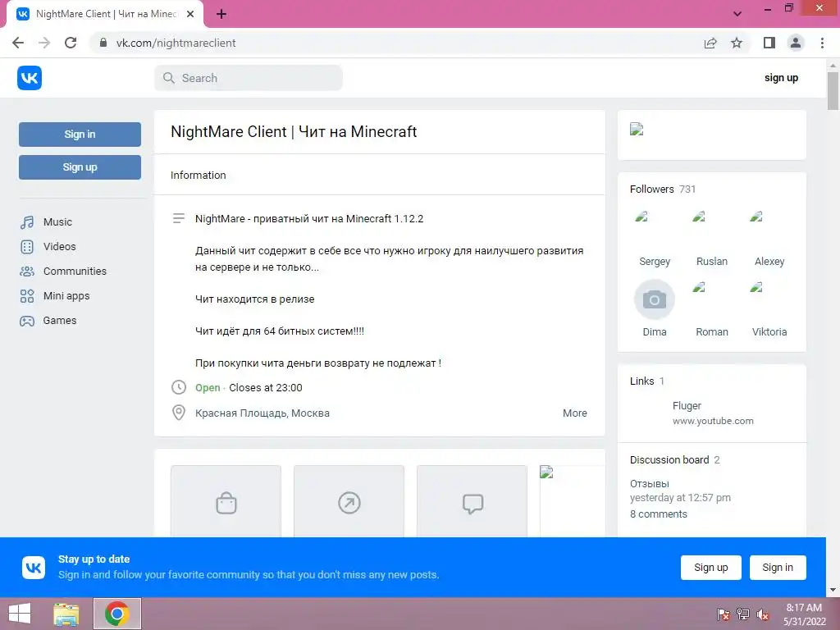Open the Discussion board heading

click(x=675, y=459)
